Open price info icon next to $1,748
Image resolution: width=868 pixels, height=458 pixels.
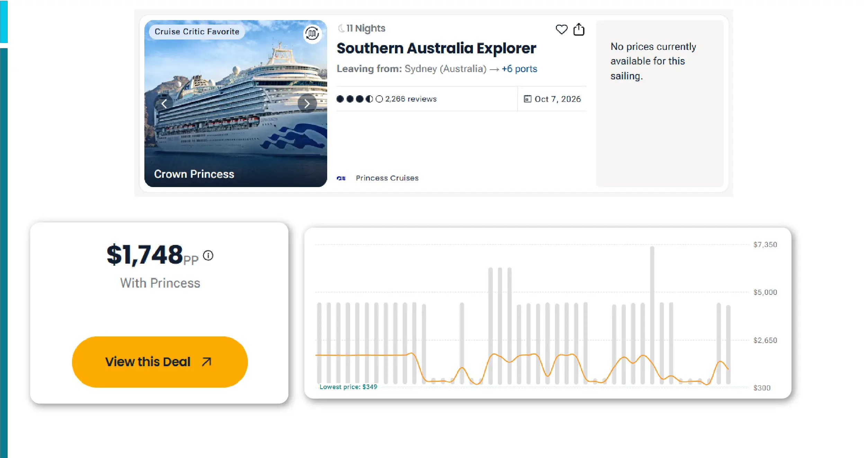point(208,256)
